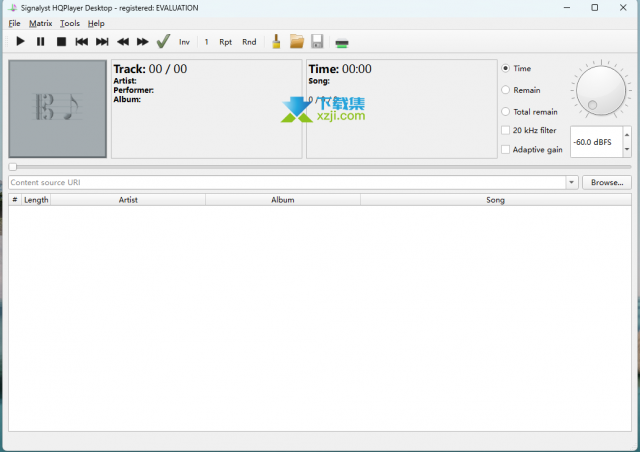Viewport: 640px width, 452px height.
Task: Click the Browse... button
Action: click(607, 183)
